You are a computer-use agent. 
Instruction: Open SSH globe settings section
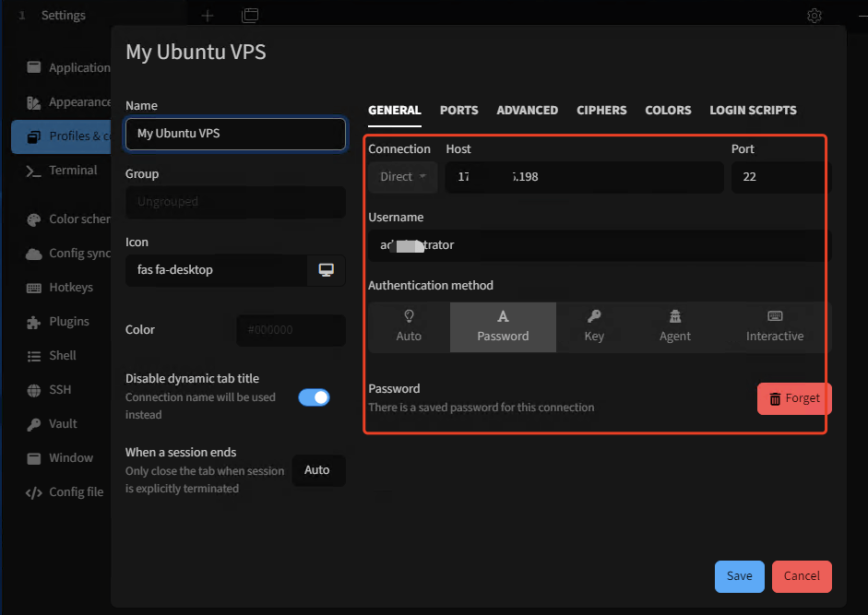point(49,390)
